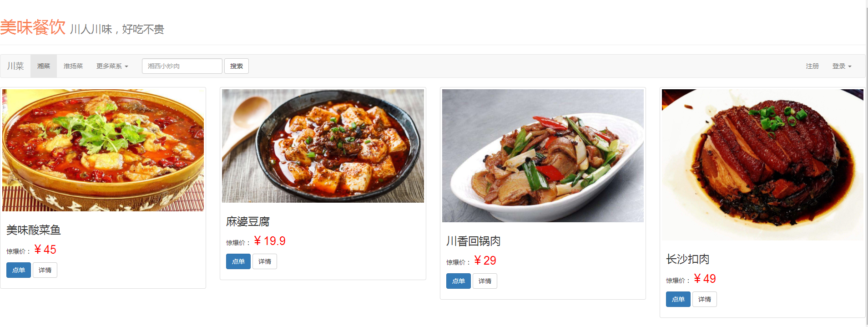The width and height of the screenshot is (868, 327).
Task: View 详情 for 美味酸菜鱼
Action: click(x=45, y=270)
